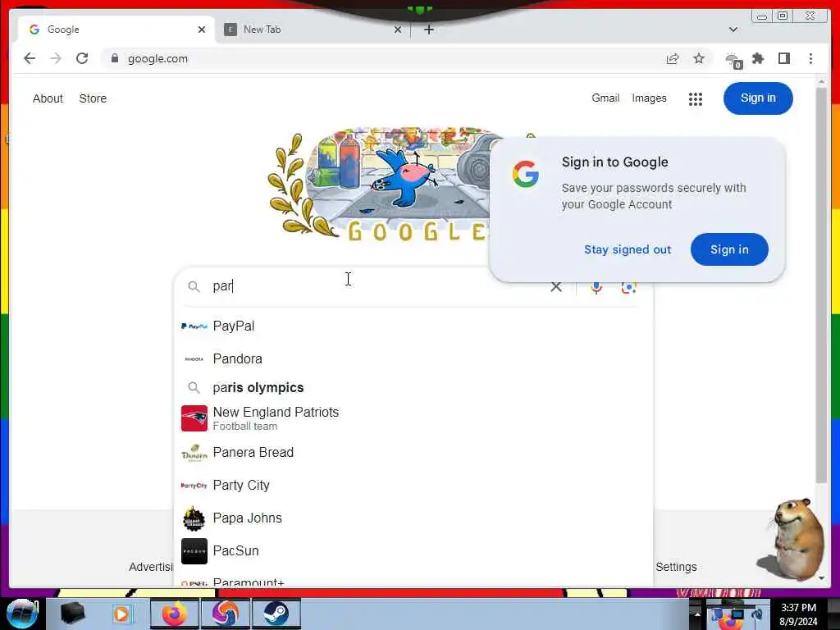840x630 pixels.
Task: Select the 'paris olympics' suggestion
Action: pos(413,388)
